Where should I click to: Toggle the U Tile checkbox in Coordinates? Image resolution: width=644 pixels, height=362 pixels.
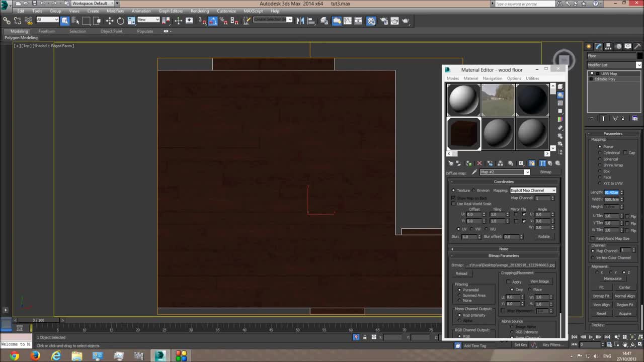click(x=524, y=214)
